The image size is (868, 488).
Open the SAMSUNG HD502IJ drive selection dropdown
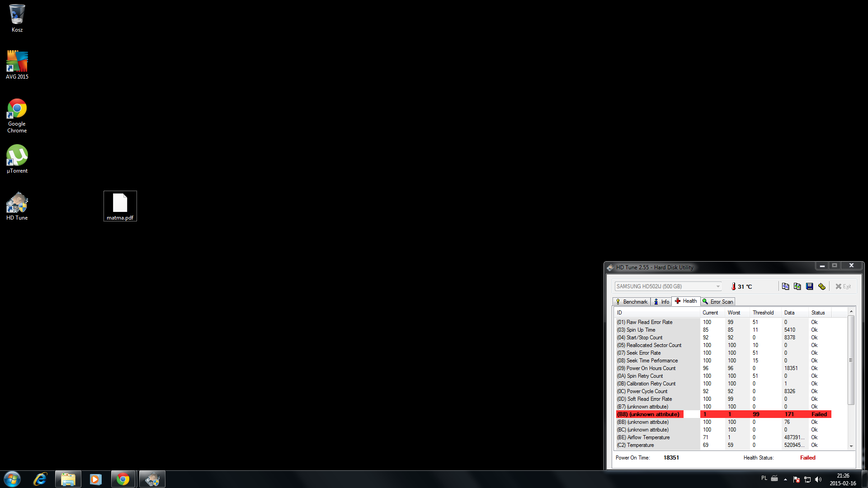pos(717,286)
